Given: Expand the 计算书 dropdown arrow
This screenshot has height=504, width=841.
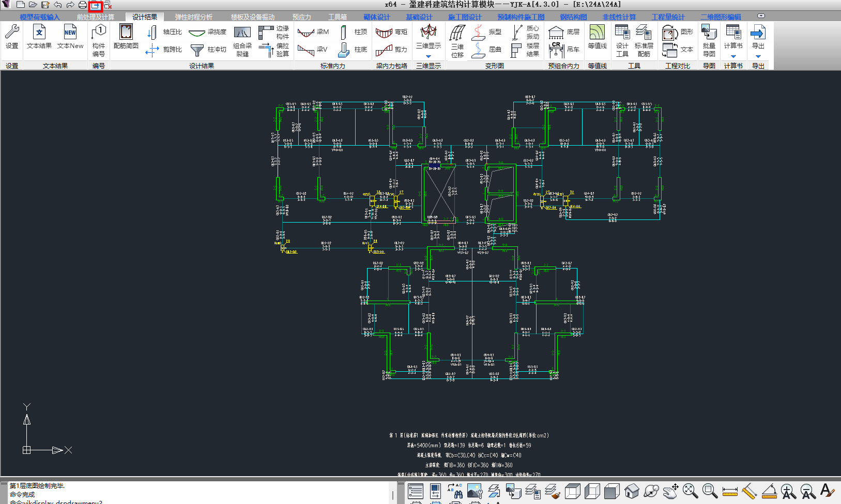Looking at the screenshot, I should (733, 56).
